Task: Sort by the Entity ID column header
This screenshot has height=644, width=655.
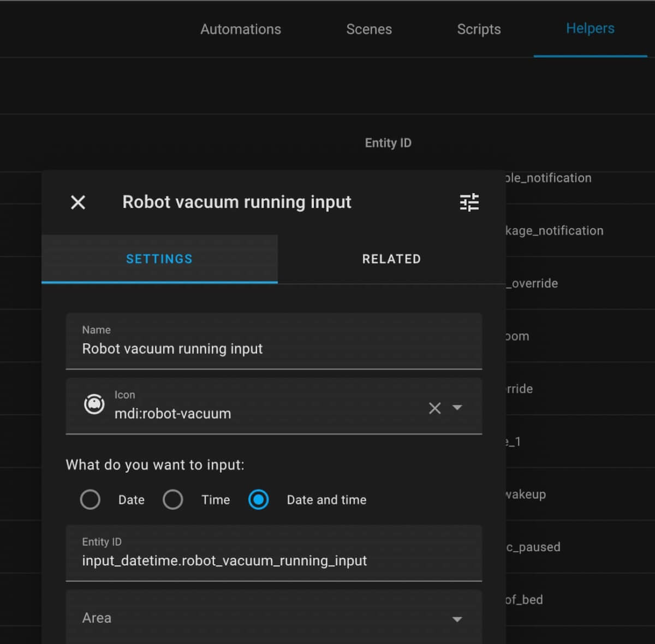Action: (x=388, y=143)
